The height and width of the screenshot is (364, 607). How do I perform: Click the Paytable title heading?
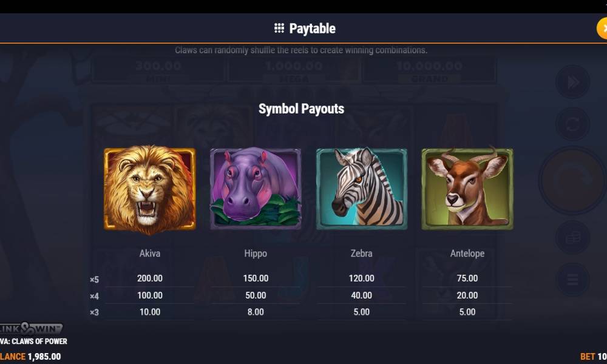click(312, 29)
